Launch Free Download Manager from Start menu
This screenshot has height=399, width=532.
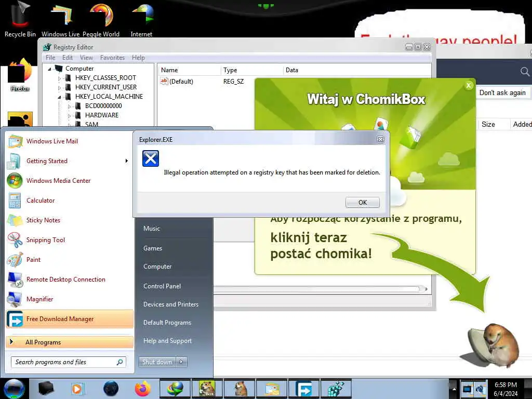coord(70,319)
